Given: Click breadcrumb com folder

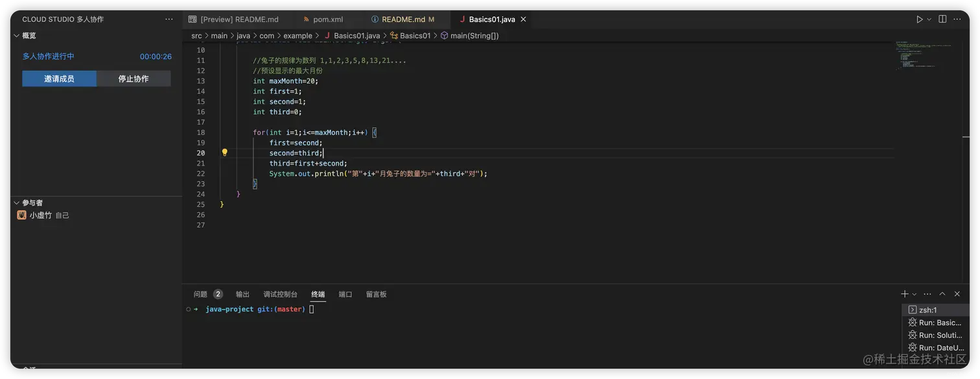Looking at the screenshot, I should (x=267, y=36).
